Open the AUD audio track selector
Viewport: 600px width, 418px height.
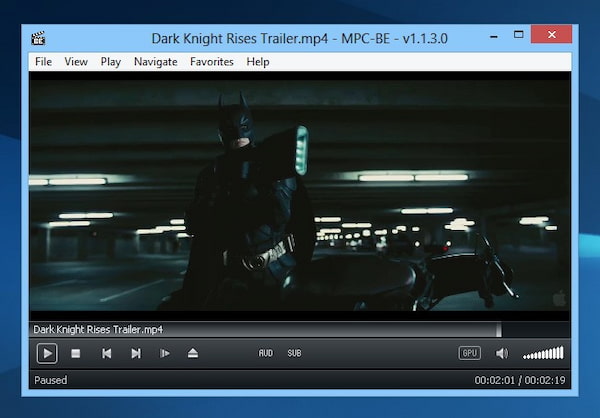266,353
